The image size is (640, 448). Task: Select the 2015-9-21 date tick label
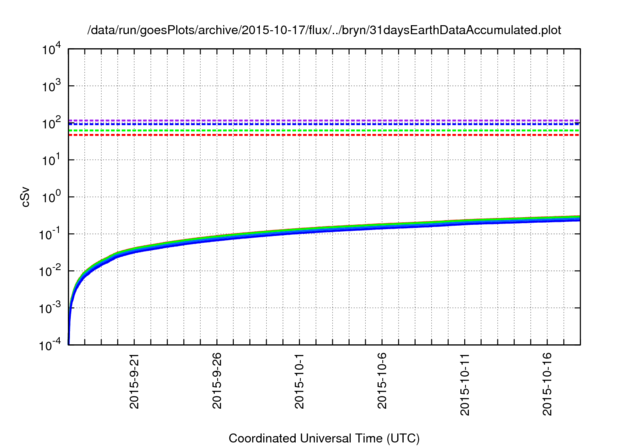[x=135, y=381]
